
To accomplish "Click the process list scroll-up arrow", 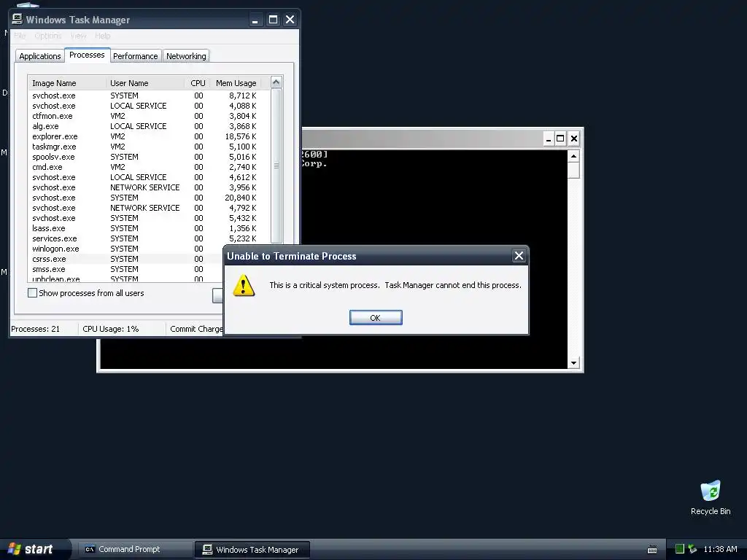I will click(276, 82).
